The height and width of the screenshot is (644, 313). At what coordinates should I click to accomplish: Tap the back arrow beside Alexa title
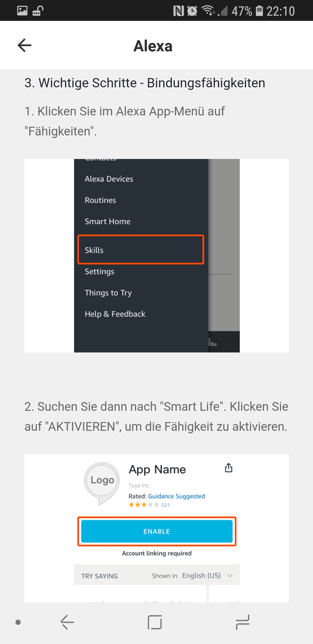(x=24, y=46)
